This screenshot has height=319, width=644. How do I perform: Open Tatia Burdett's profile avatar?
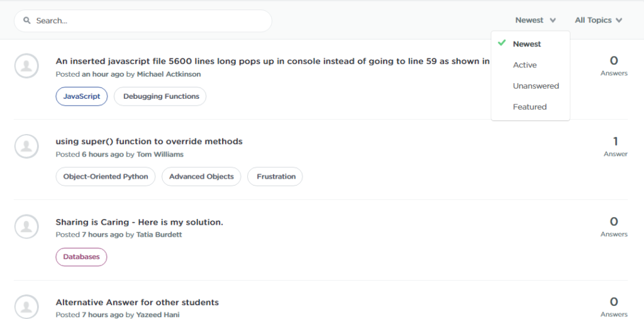point(26,227)
